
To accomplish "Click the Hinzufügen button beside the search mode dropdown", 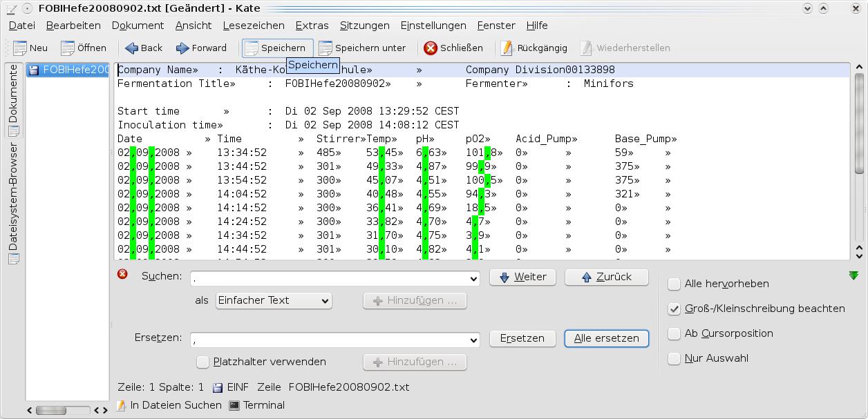I will 415,301.
